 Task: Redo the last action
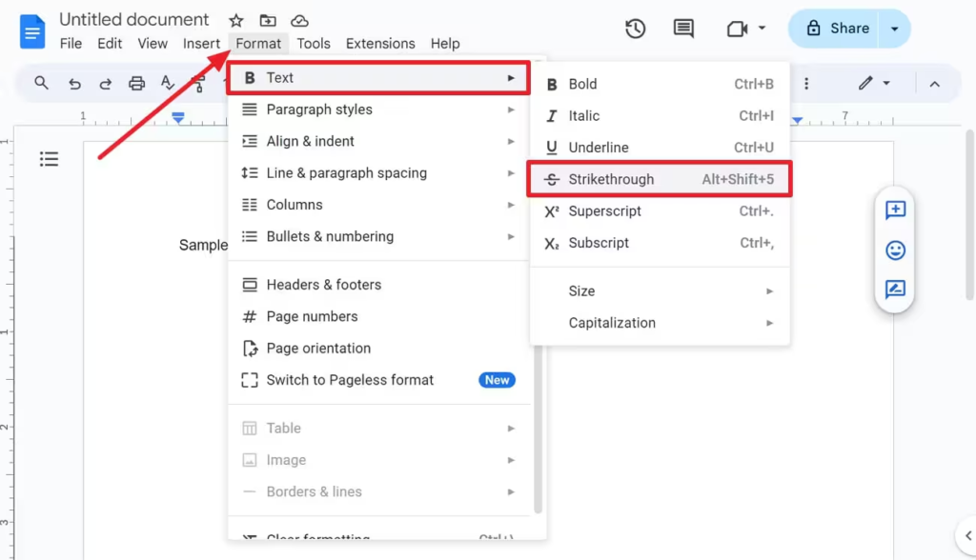pyautogui.click(x=106, y=83)
